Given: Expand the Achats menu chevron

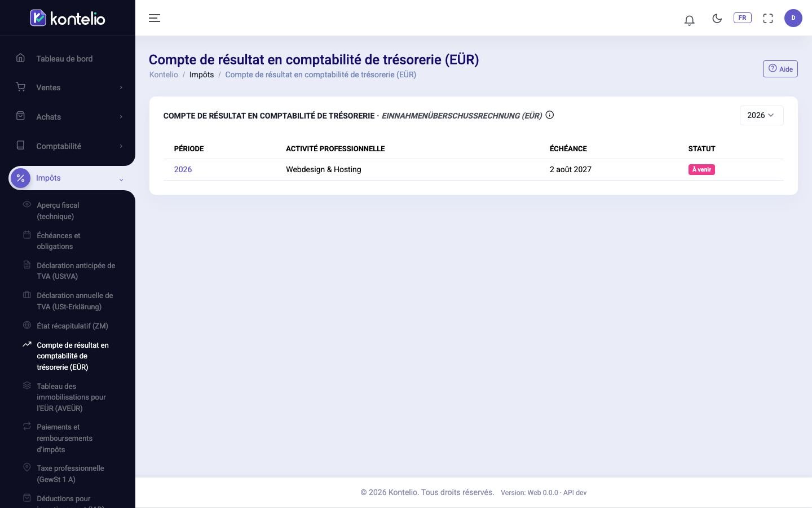Looking at the screenshot, I should tap(121, 117).
